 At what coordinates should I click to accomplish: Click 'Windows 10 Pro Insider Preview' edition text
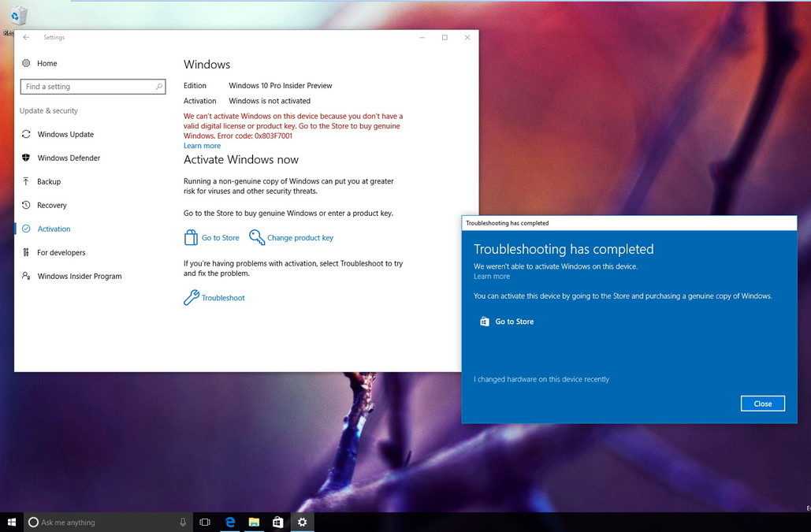281,85
